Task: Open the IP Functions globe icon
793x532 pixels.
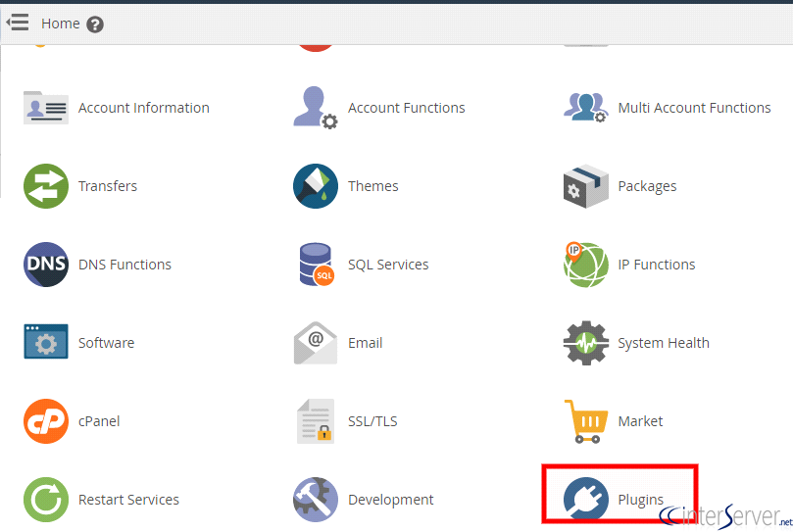Action: 585,265
